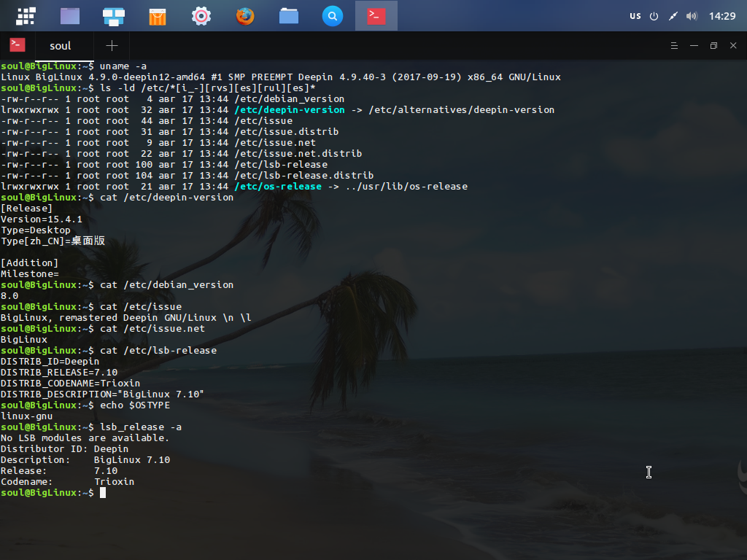Image resolution: width=747 pixels, height=560 pixels.
Task: Open the File Manager folder icon
Action: tap(289, 16)
